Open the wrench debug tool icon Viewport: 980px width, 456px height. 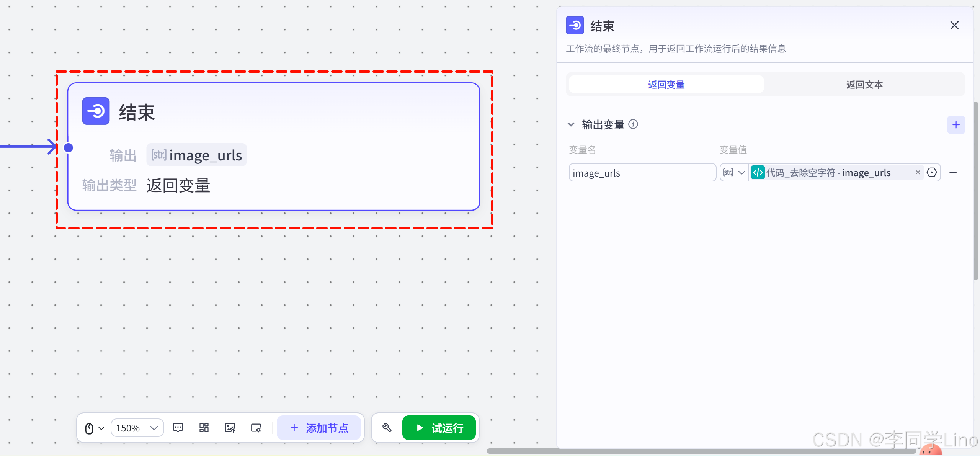(x=387, y=428)
